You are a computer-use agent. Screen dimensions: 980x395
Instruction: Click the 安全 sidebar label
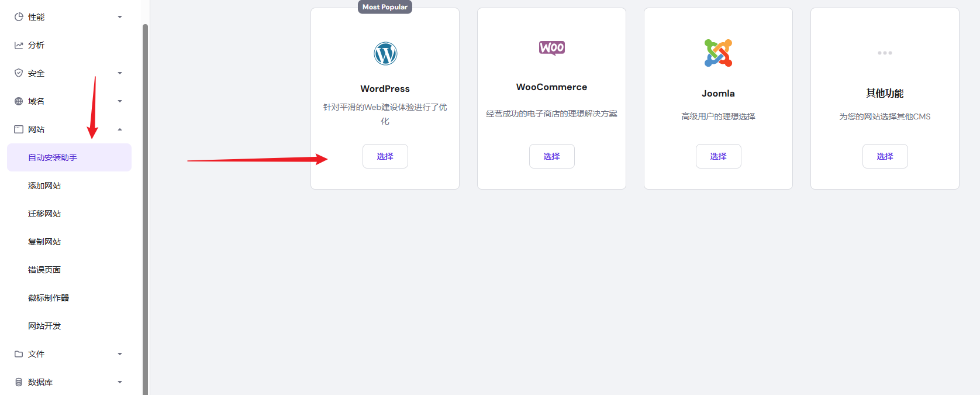pyautogui.click(x=36, y=73)
